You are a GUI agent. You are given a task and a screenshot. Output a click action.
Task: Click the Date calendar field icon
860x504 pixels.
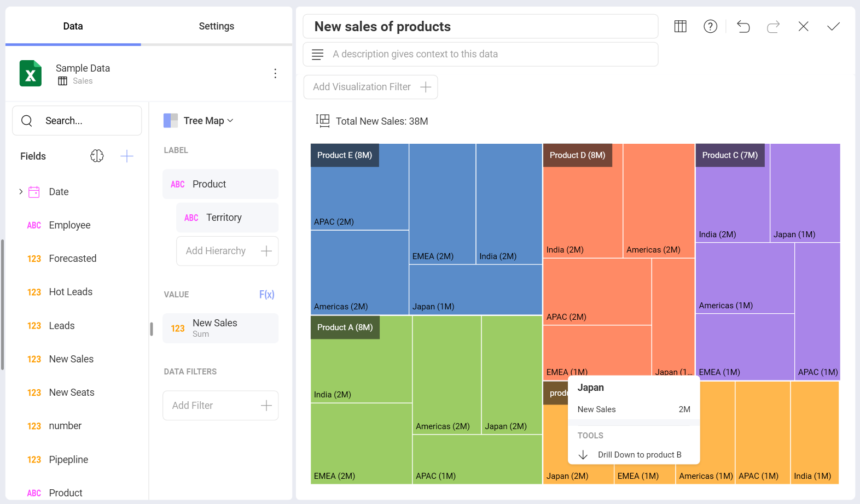34,191
